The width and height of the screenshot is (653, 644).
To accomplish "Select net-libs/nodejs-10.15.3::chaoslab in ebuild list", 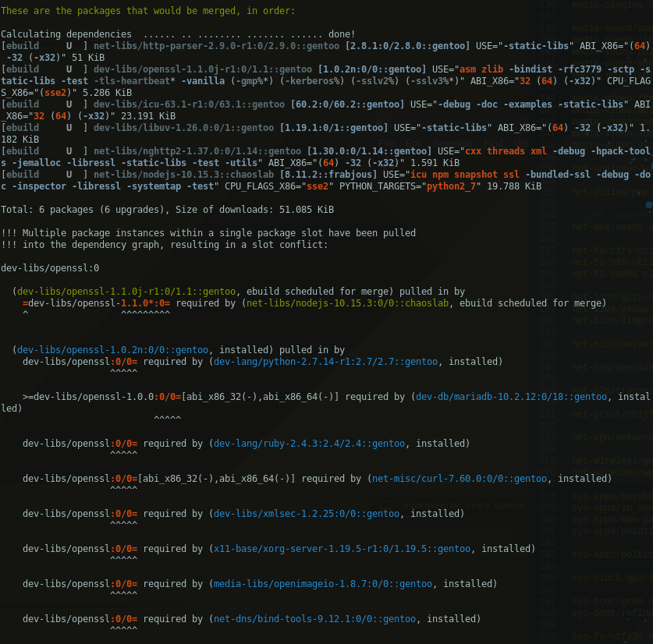I will click(x=183, y=174).
